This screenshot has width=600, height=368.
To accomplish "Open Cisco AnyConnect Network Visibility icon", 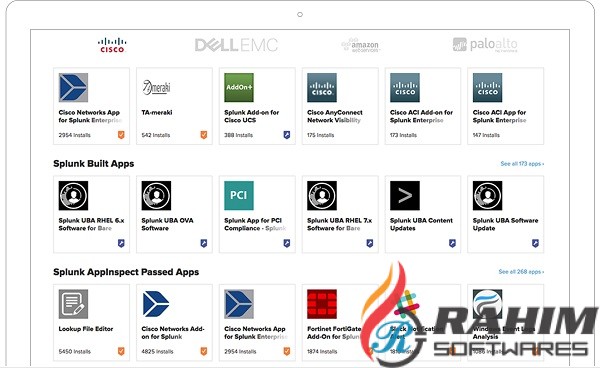I will (322, 88).
